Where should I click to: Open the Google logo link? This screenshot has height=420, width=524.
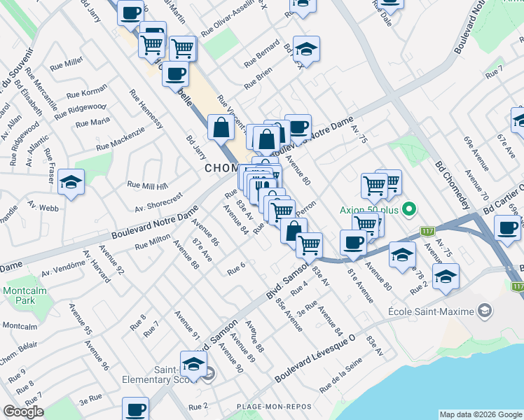[23, 412]
